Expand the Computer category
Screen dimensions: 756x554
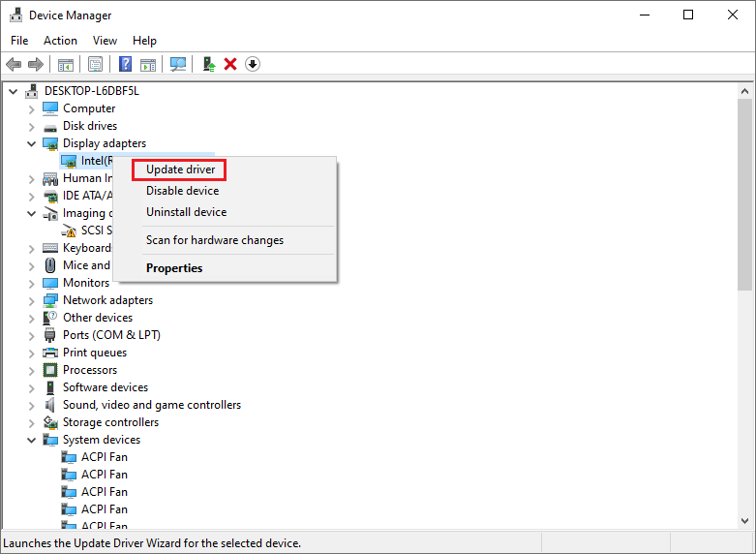click(x=32, y=109)
